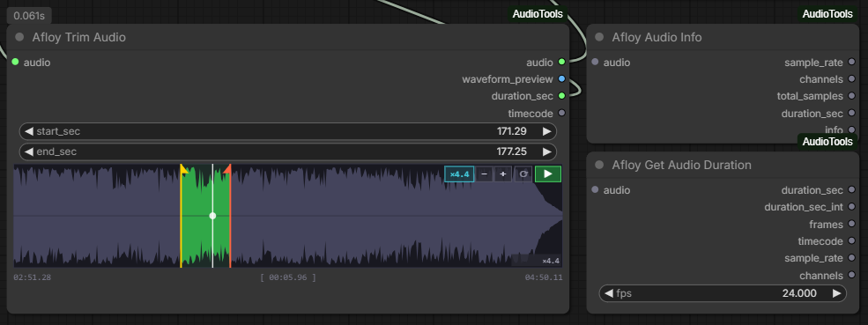
Task: Zoom in the waveform with plus button
Action: pyautogui.click(x=502, y=174)
